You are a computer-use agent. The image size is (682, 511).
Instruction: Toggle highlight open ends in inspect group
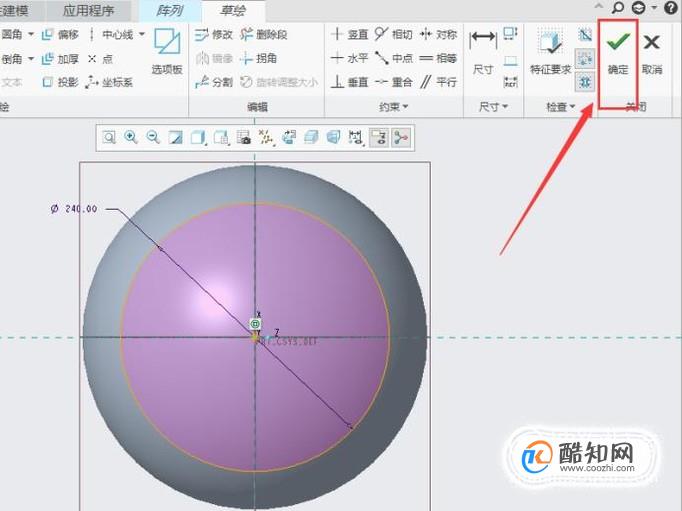click(585, 58)
